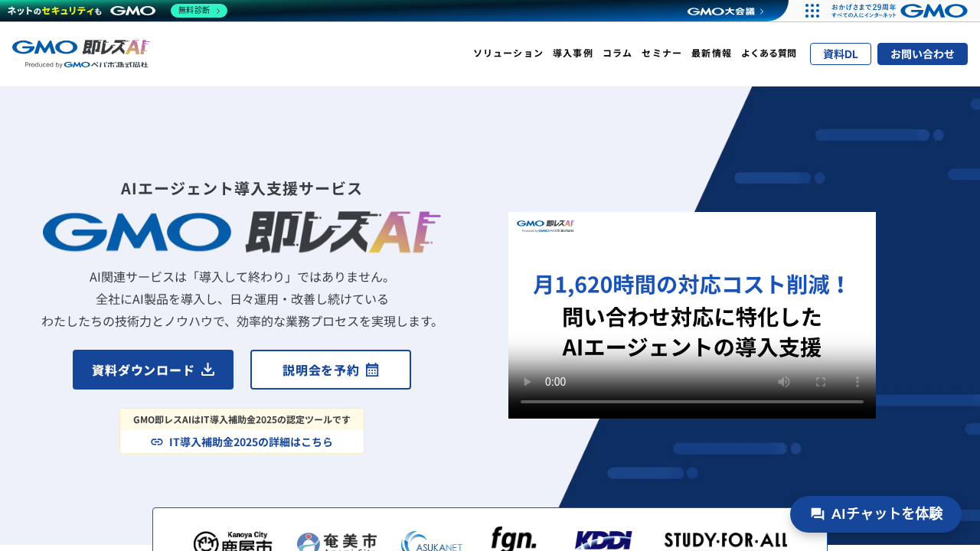Image resolution: width=980 pixels, height=551 pixels.
Task: Click the 資料DL button
Action: [840, 54]
